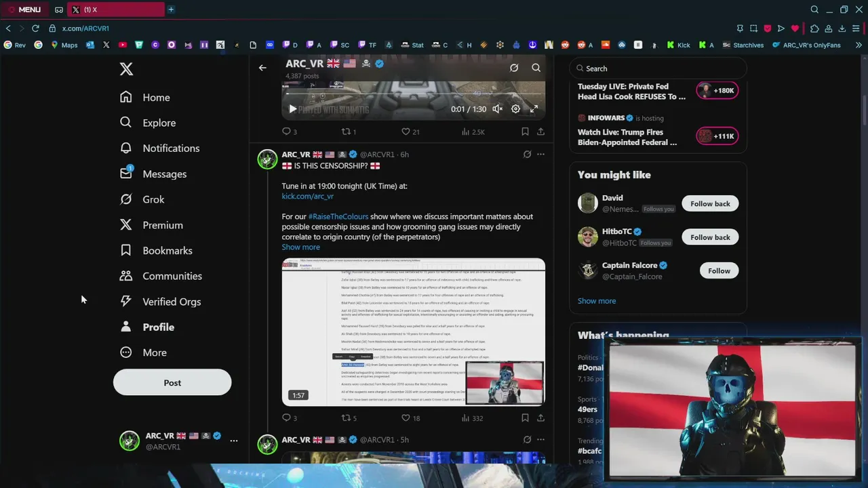Open the kick.com/arc_vr link
The width and height of the screenshot is (868, 488).
307,197
